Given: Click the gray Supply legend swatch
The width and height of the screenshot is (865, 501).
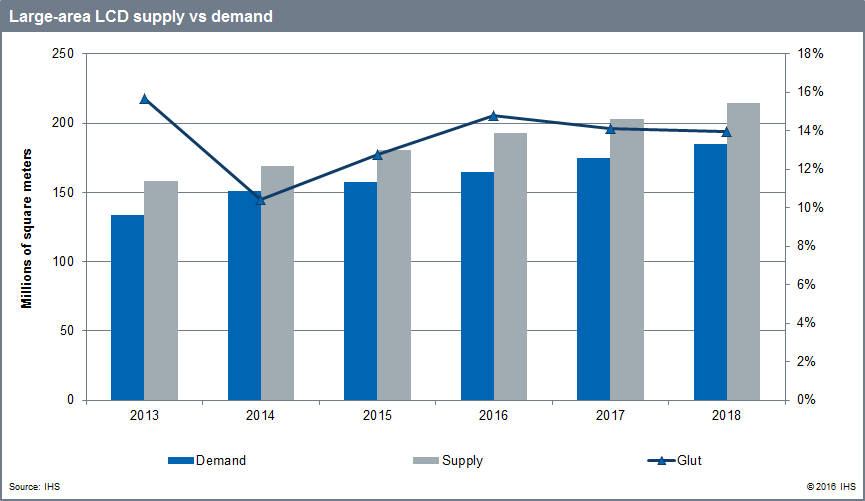Looking at the screenshot, I should coord(426,460).
